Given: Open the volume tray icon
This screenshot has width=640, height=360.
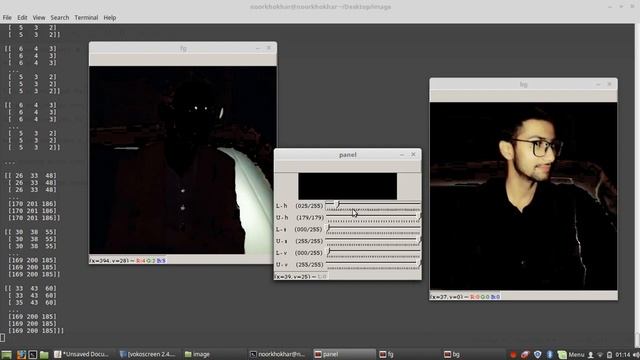Looking at the screenshot, I should click(636, 355).
